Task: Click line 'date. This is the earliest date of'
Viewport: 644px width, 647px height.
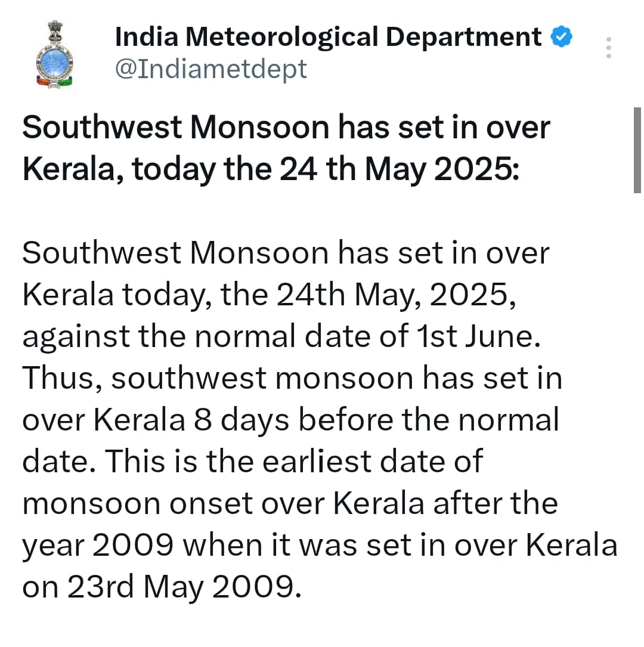Action: click(x=252, y=462)
